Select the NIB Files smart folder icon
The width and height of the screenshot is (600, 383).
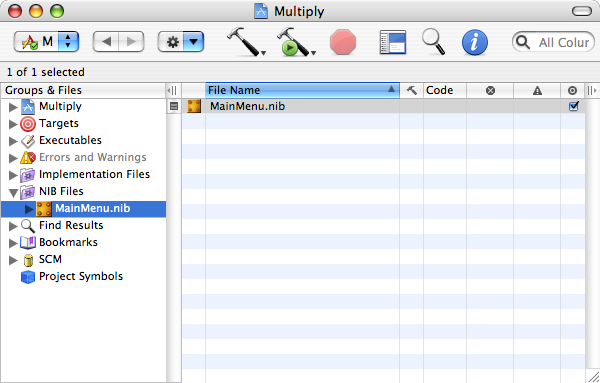28,192
